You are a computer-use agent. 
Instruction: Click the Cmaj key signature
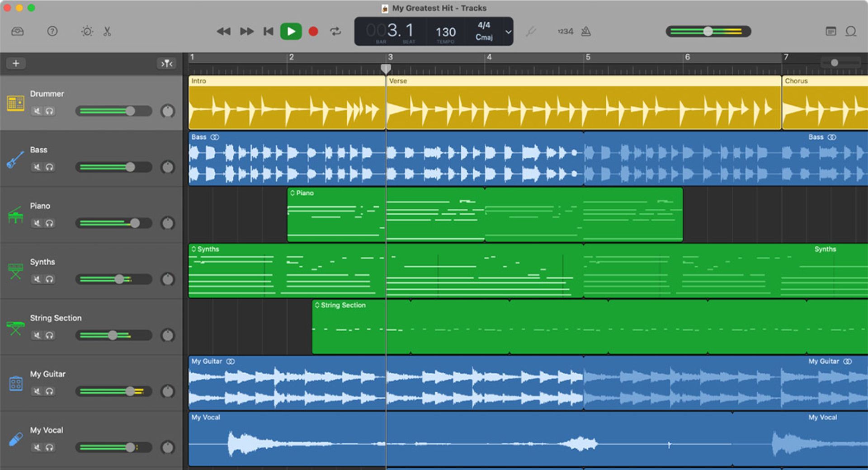(484, 38)
